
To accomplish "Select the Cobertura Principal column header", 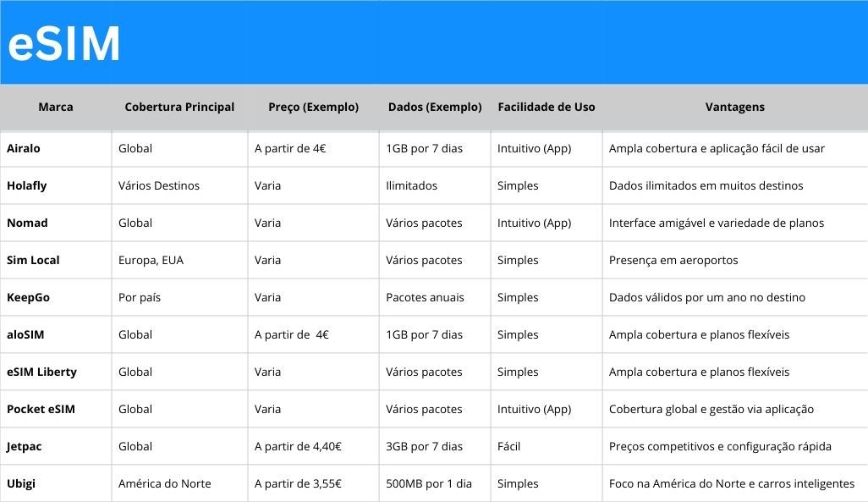I will pos(179,107).
